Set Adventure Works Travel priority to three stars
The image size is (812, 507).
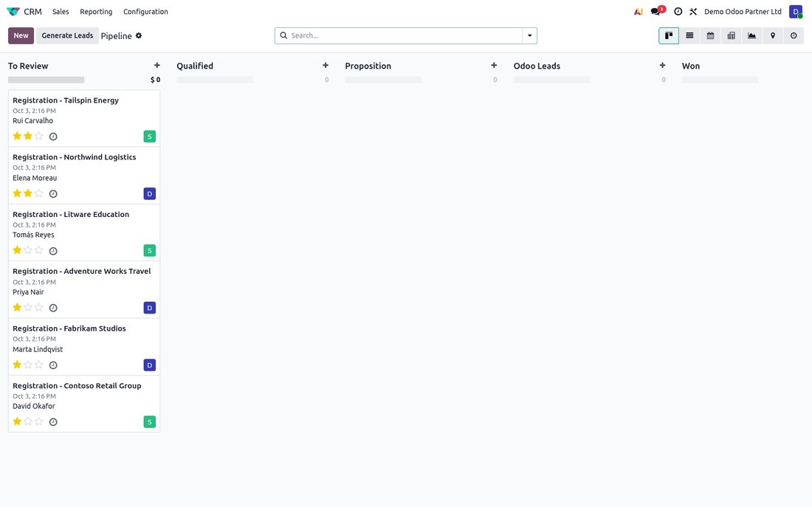(x=39, y=307)
